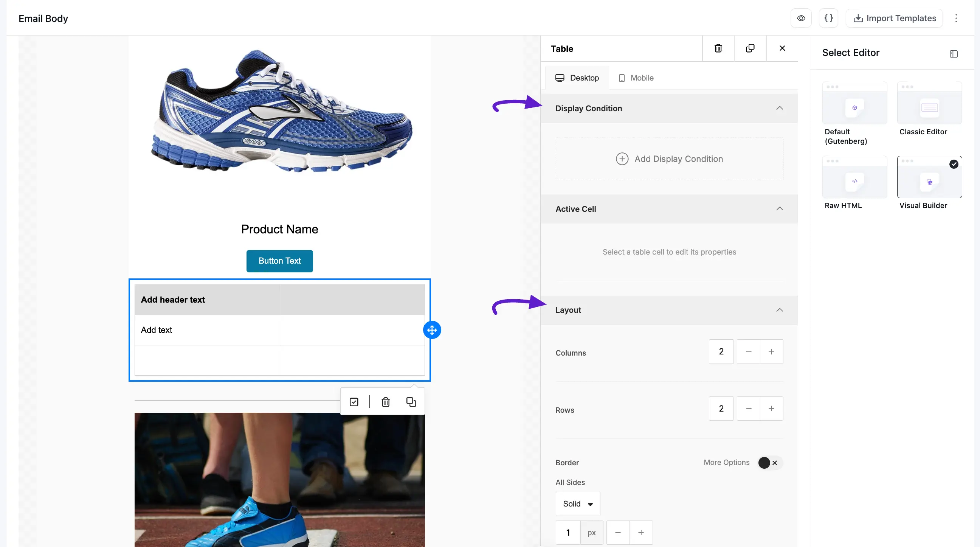Select the Visual Builder editor

tap(929, 183)
